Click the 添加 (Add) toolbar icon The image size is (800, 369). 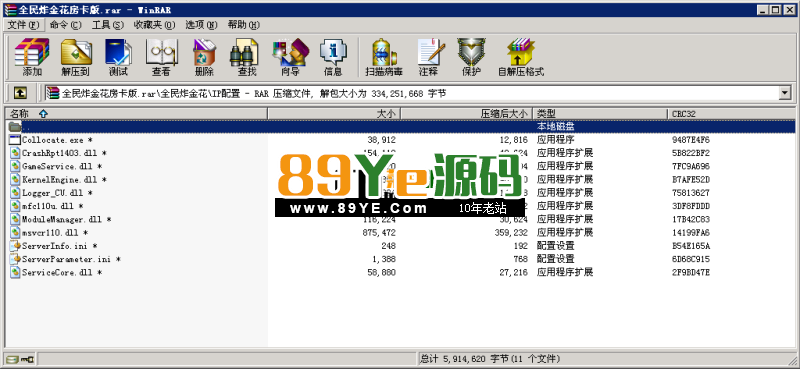pos(32,57)
